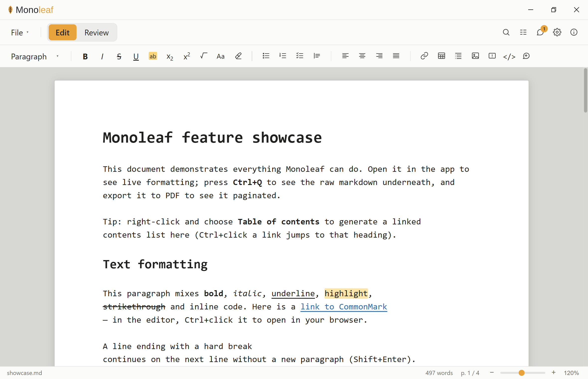Switch to Edit mode

[63, 32]
